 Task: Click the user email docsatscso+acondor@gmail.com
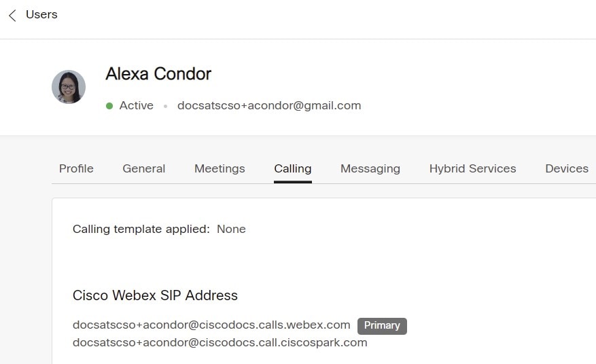pos(269,105)
